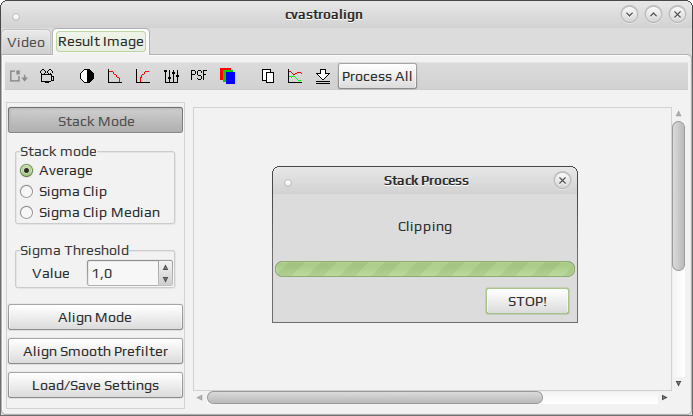
Task: Click the RGB color channels icon
Action: pyautogui.click(x=227, y=76)
